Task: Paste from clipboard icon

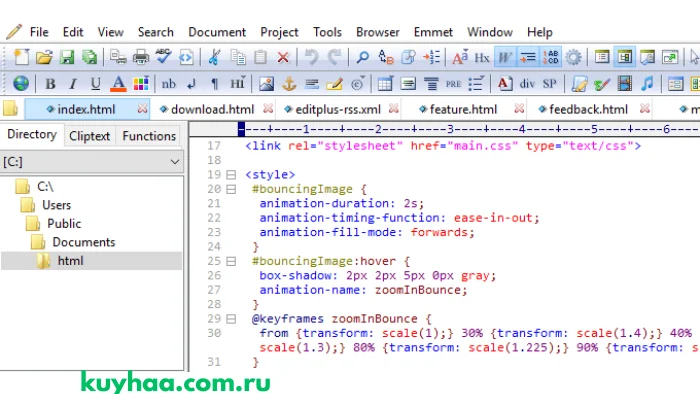Action: pyautogui.click(x=260, y=57)
